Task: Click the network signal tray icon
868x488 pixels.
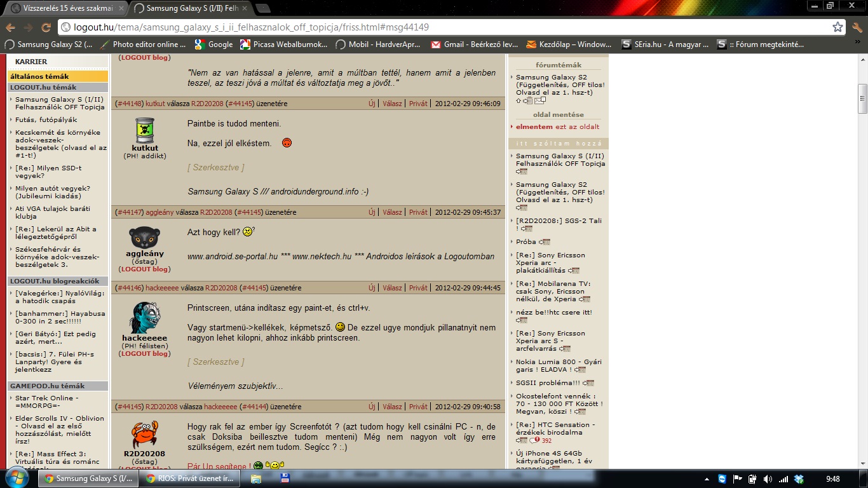Action: (783, 479)
